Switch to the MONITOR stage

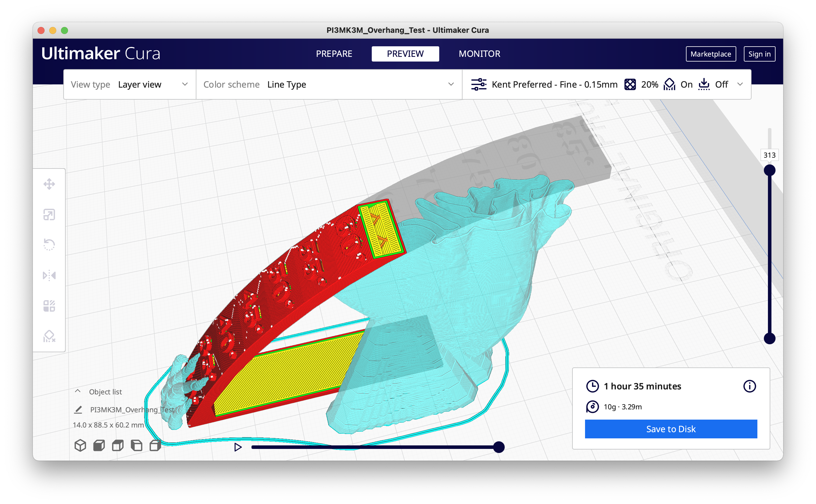(479, 54)
